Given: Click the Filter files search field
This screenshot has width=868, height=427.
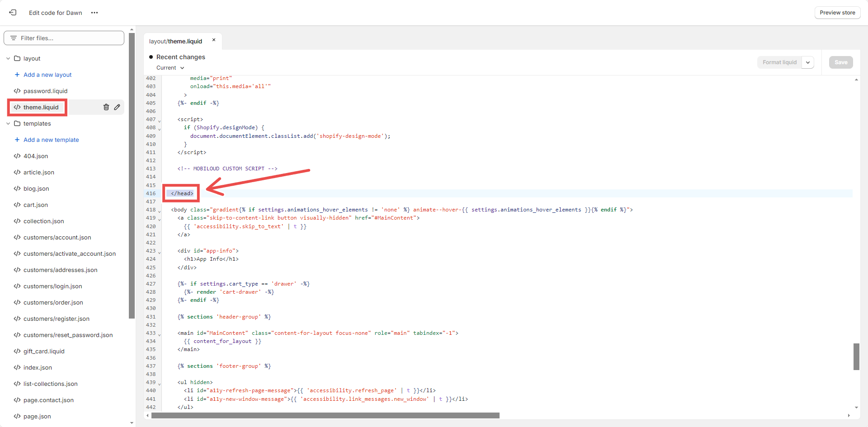Looking at the screenshot, I should pyautogui.click(x=64, y=38).
